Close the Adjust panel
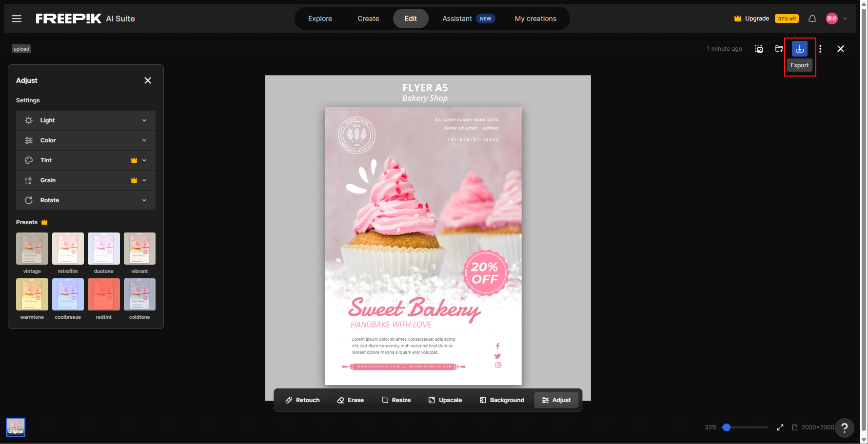868x444 pixels. pyautogui.click(x=148, y=80)
